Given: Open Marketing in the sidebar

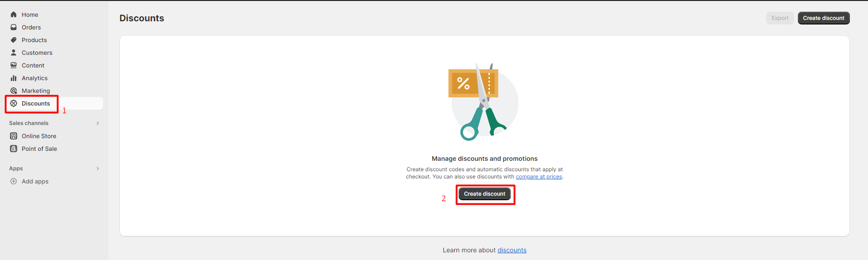Looking at the screenshot, I should point(54,91).
